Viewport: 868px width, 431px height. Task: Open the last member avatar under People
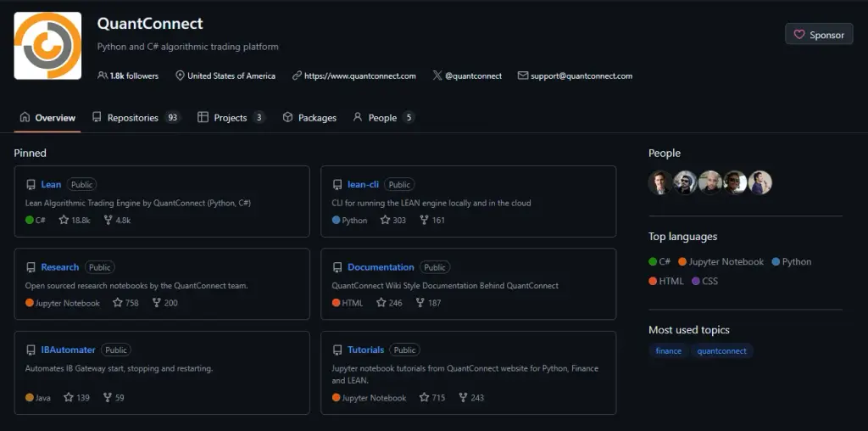760,182
